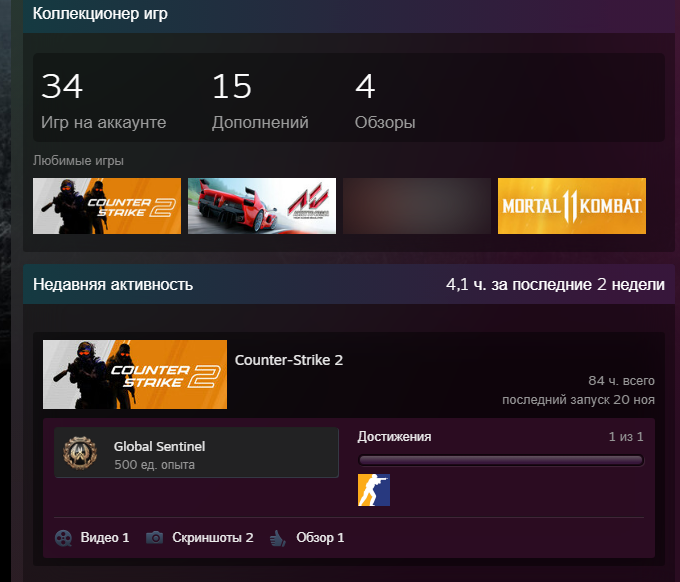Open the Достижения heading link
680x582 pixels.
[x=394, y=437]
